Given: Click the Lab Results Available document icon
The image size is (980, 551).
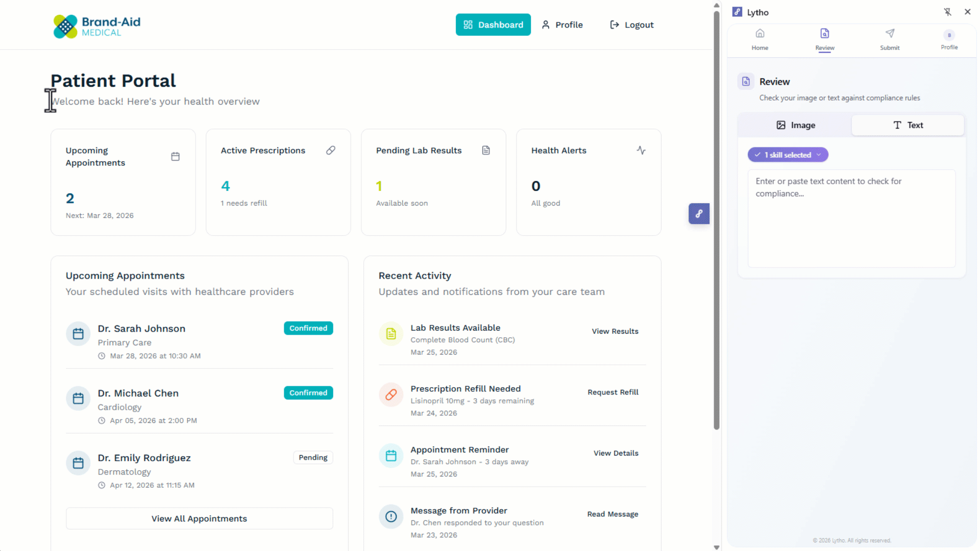Looking at the screenshot, I should [x=391, y=334].
